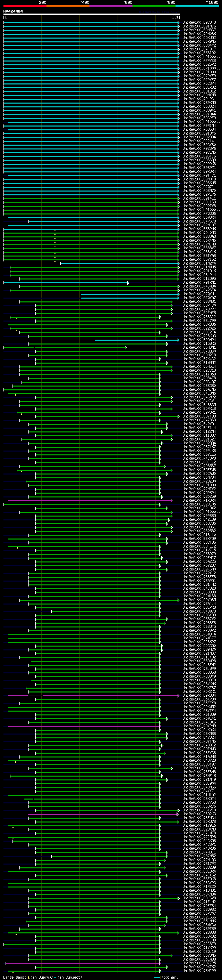Screen dimensions: 222x980
Task: Open the UniRef100_Q69KM5 hit
Action: (x=199, y=102)
